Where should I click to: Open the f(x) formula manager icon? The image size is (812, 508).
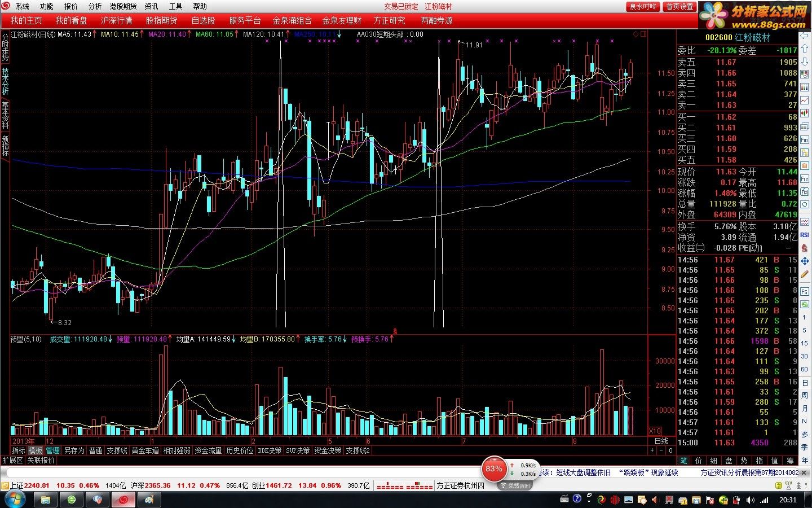click(x=805, y=192)
